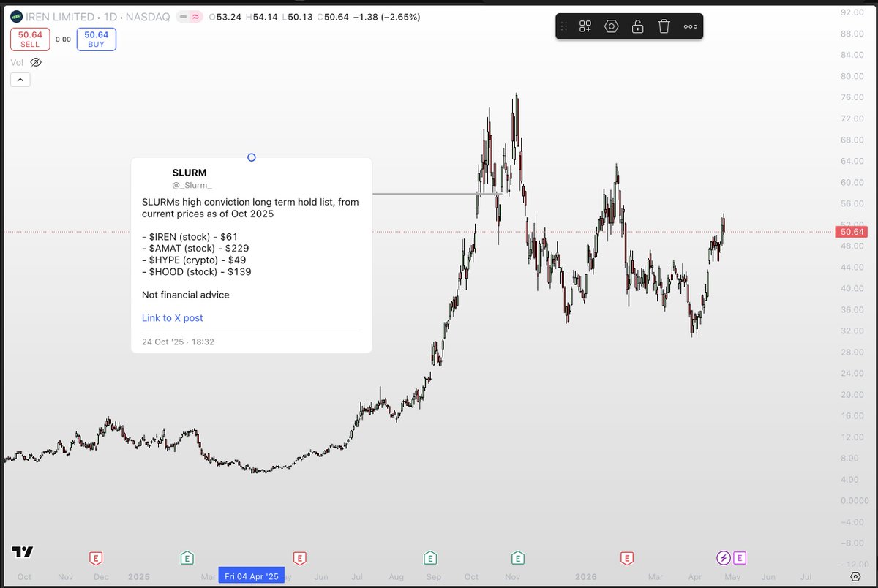Lock the selected drawing with padlock icon

(x=638, y=26)
